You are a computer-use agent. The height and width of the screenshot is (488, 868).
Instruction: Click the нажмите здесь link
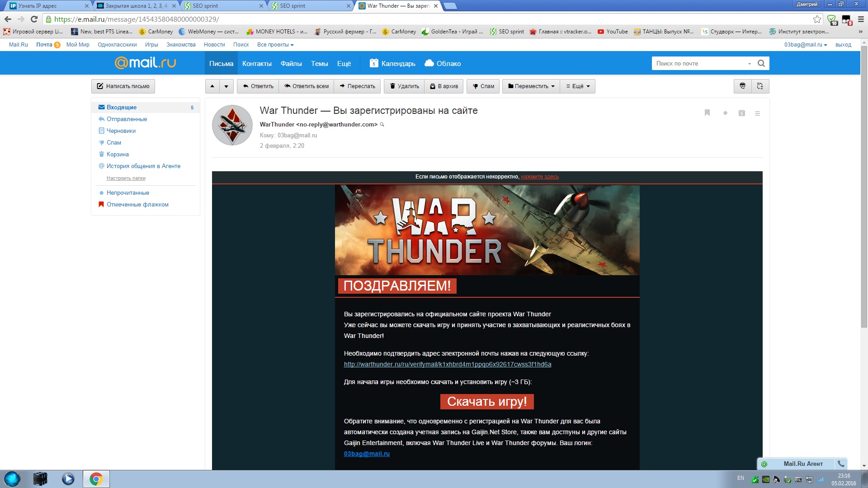[539, 177]
